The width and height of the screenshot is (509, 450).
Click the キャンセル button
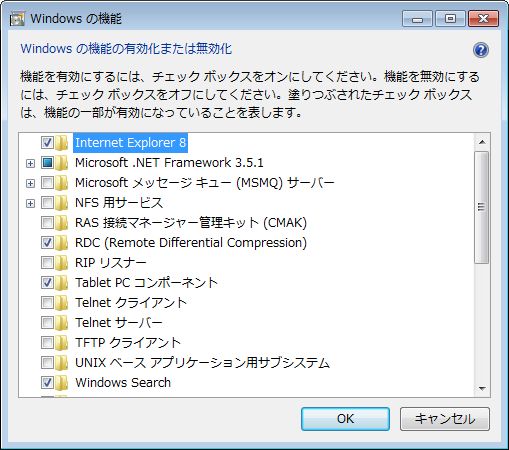click(445, 419)
